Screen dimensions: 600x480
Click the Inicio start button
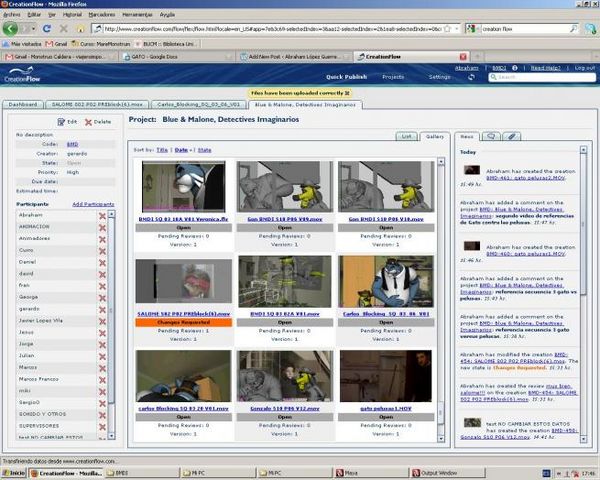[x=14, y=473]
